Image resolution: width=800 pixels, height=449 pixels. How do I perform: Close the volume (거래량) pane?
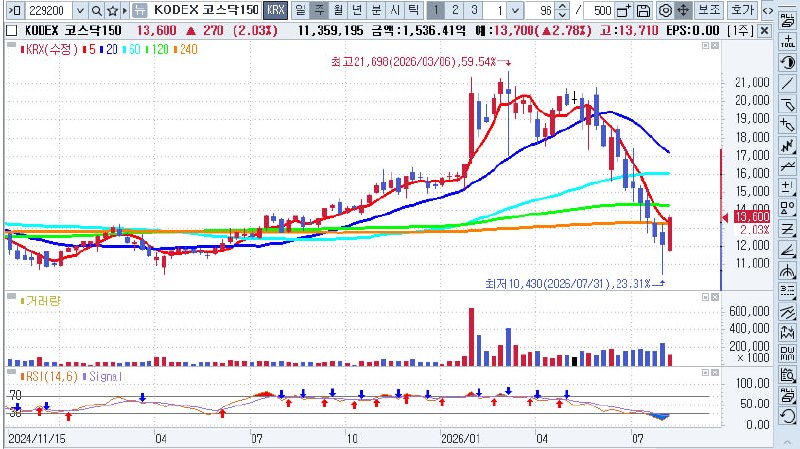[715, 297]
